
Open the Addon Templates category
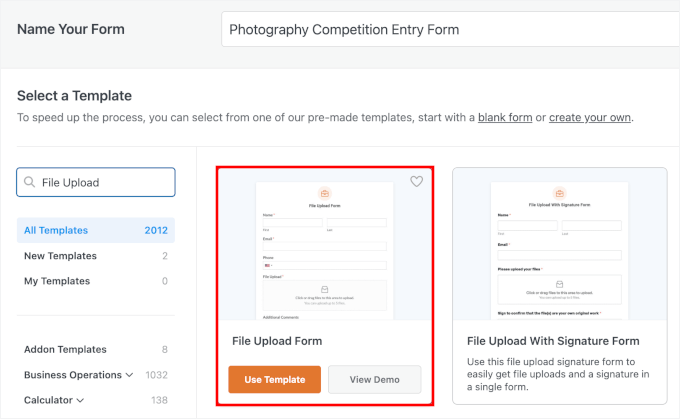(x=65, y=349)
